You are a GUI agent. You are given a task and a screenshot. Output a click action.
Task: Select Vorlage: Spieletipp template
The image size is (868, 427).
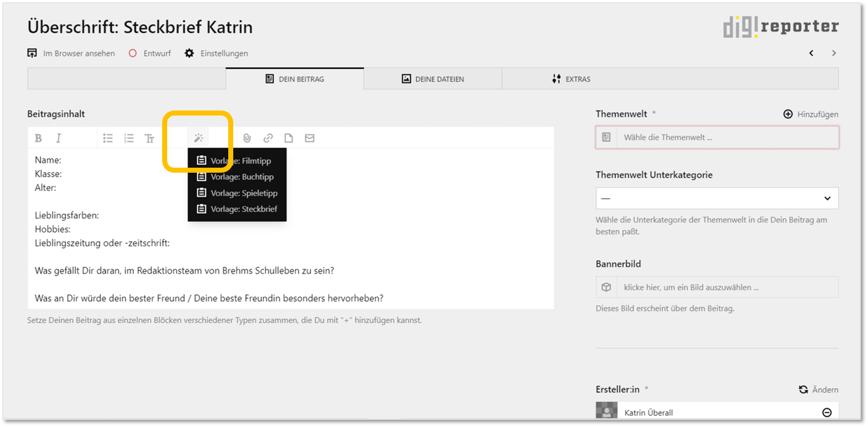click(237, 193)
